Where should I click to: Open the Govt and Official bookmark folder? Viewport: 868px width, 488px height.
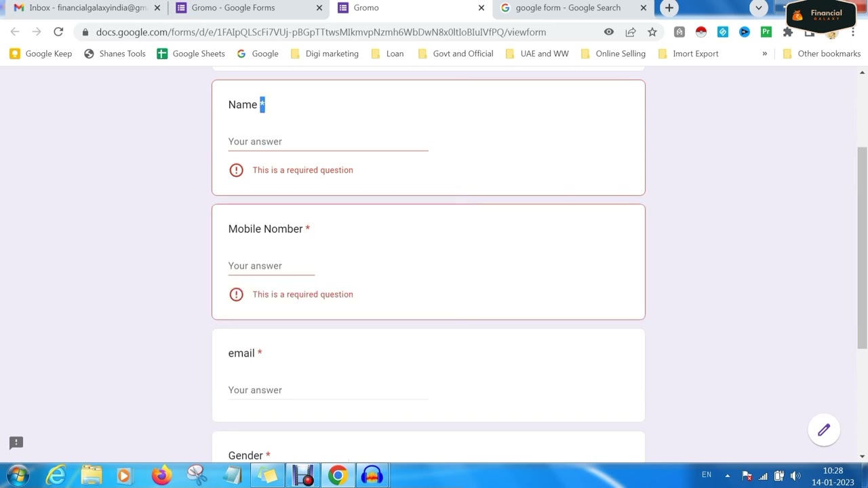click(455, 54)
